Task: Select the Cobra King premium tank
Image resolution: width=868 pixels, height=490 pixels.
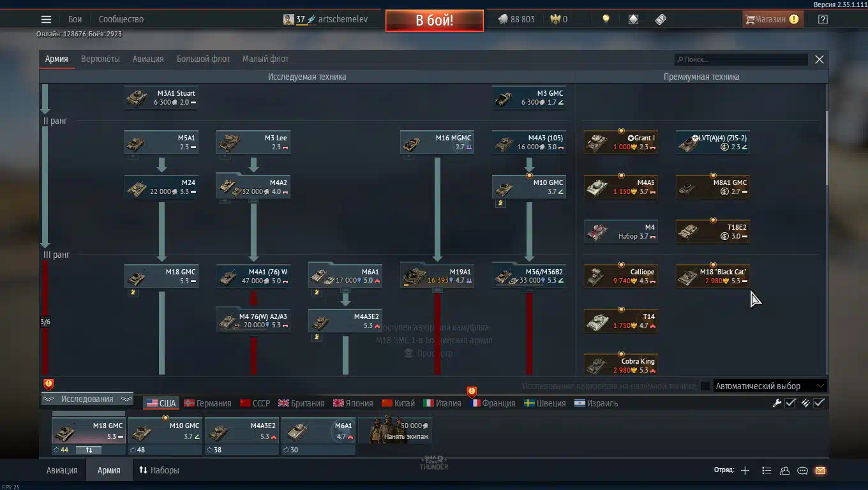Action: click(x=621, y=366)
